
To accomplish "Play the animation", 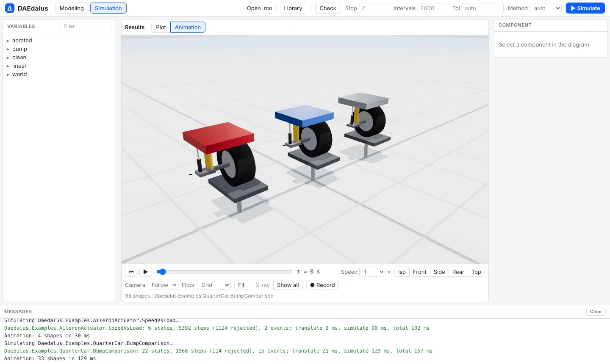I will point(145,272).
